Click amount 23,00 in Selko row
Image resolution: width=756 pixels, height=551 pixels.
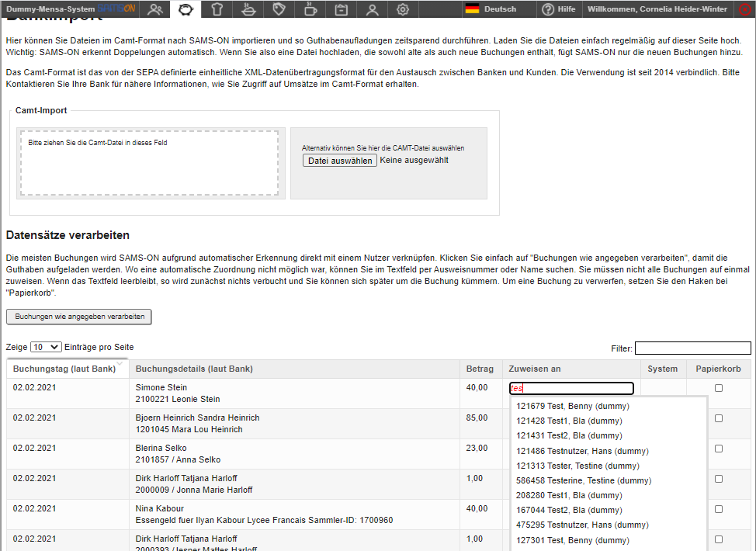pyautogui.click(x=477, y=449)
